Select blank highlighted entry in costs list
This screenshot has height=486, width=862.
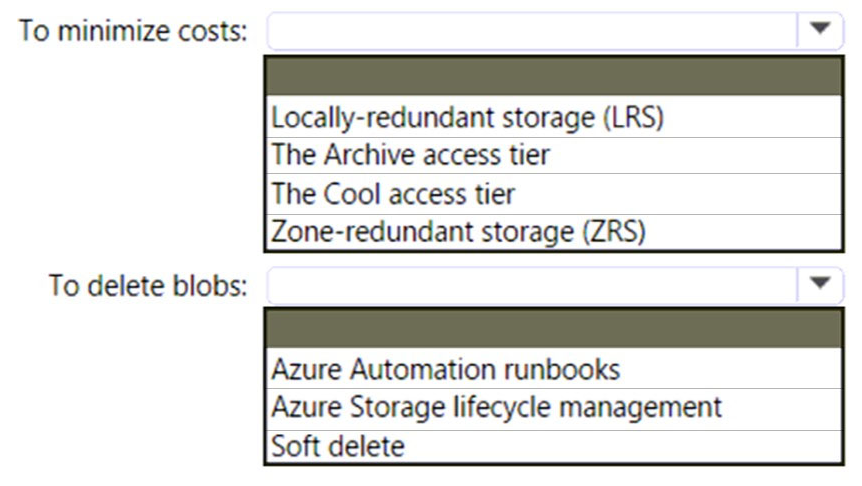[554, 76]
